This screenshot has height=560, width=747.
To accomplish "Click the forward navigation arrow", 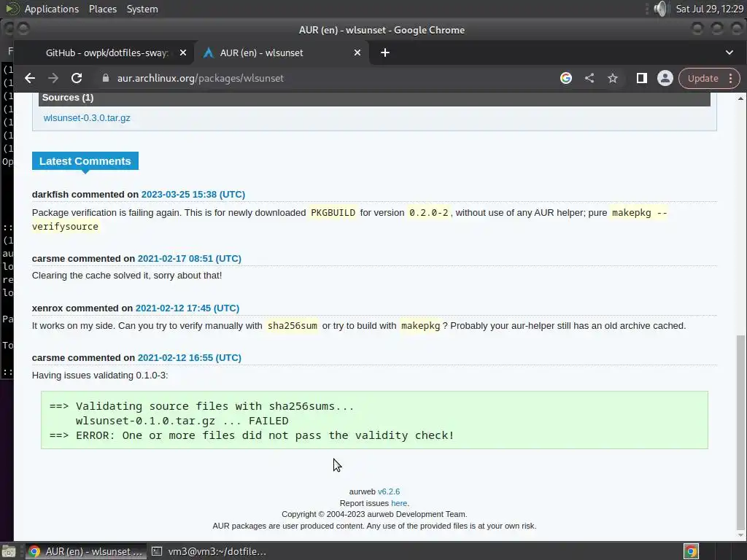I will (x=53, y=78).
